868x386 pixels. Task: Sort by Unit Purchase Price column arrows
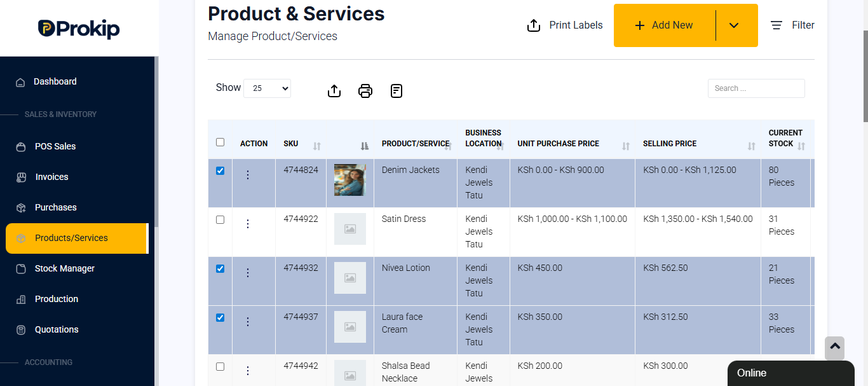pyautogui.click(x=626, y=146)
